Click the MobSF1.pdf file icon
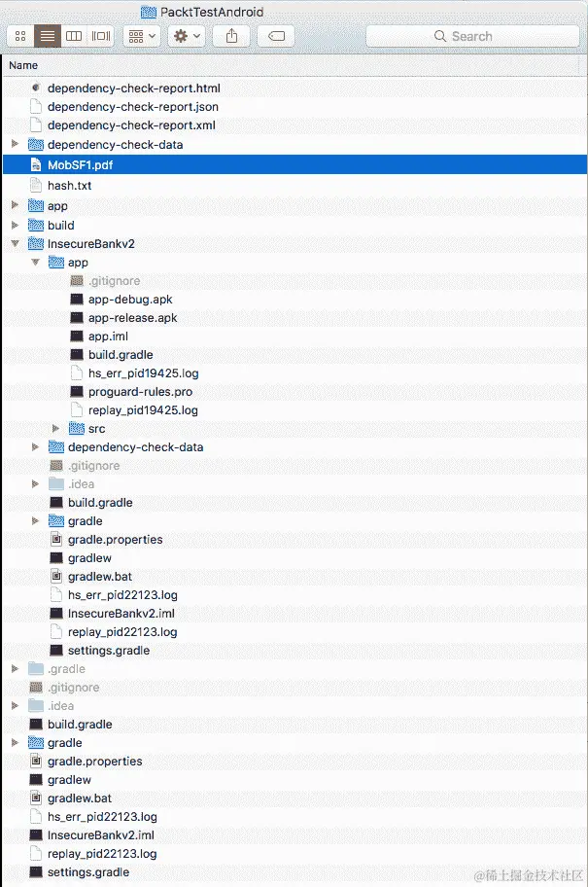This screenshot has width=588, height=887. click(x=36, y=164)
